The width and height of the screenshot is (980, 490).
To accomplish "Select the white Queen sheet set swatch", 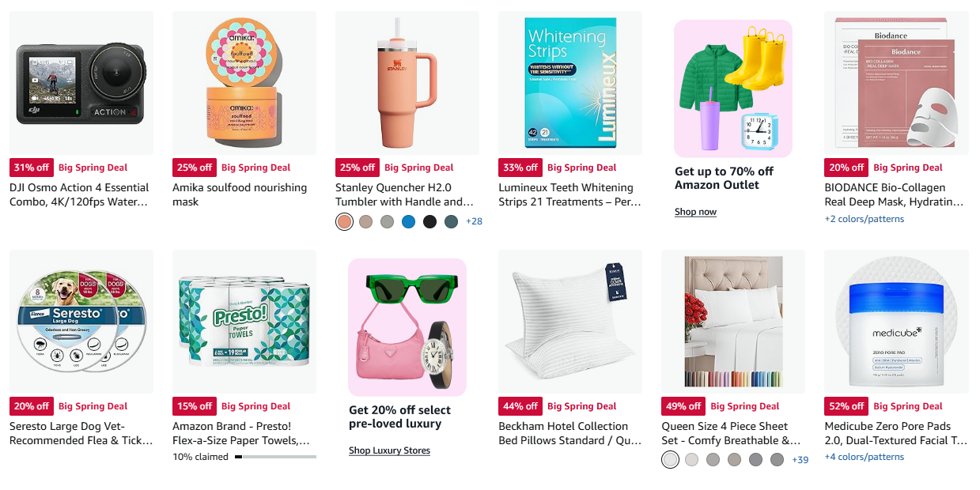I will tap(670, 459).
